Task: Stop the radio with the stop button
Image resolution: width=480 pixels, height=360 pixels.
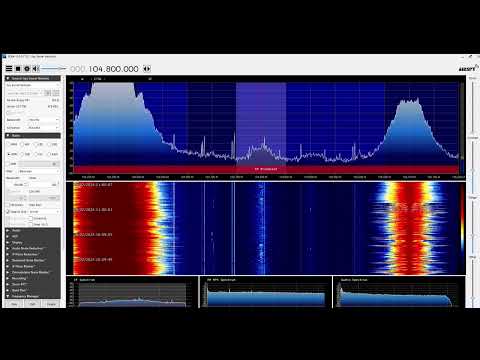Action: pos(18,69)
